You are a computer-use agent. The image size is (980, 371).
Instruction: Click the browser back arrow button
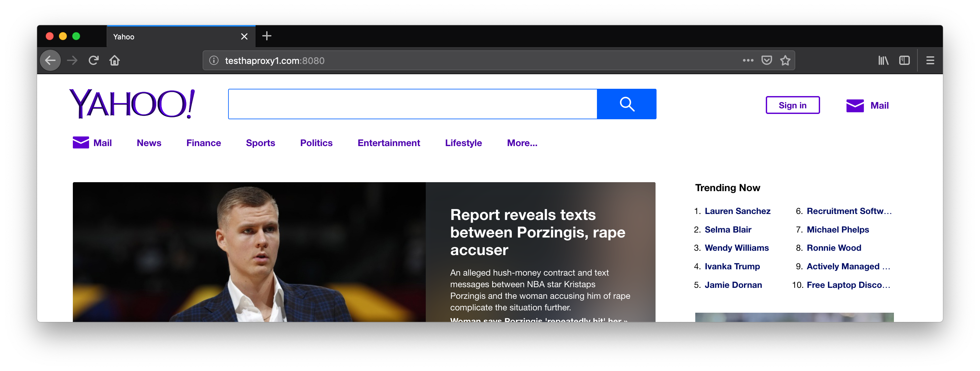click(50, 61)
